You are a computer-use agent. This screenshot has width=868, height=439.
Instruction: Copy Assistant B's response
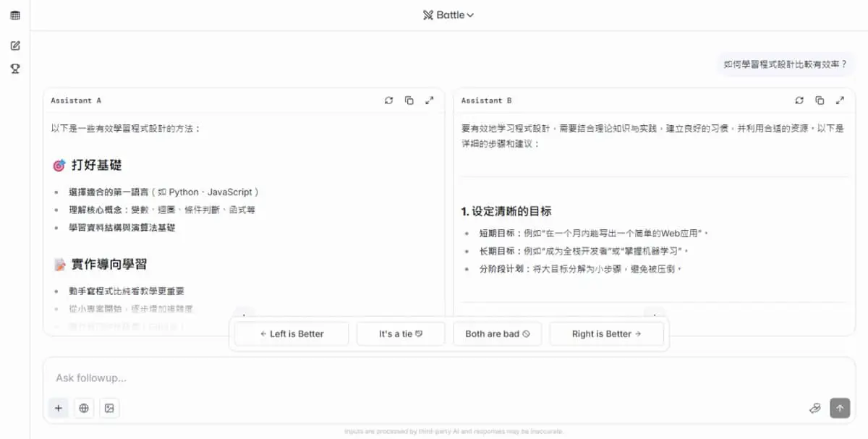[x=820, y=101]
